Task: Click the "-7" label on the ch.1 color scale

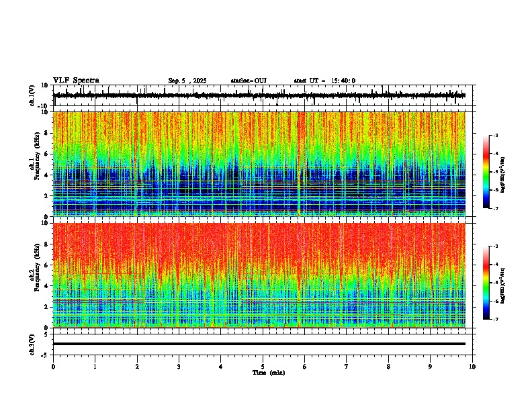Action: (x=495, y=208)
